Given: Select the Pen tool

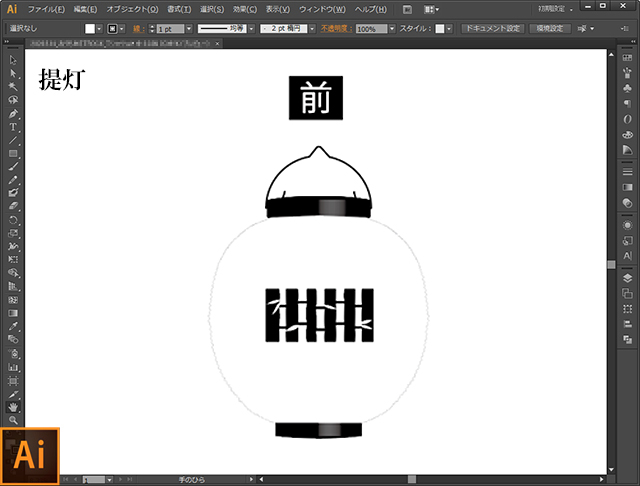Looking at the screenshot, I should pos(14,114).
